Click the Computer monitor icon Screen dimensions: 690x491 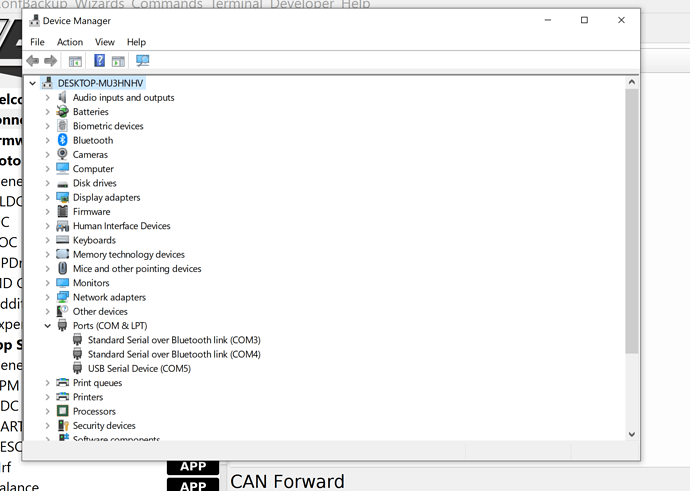(x=62, y=169)
